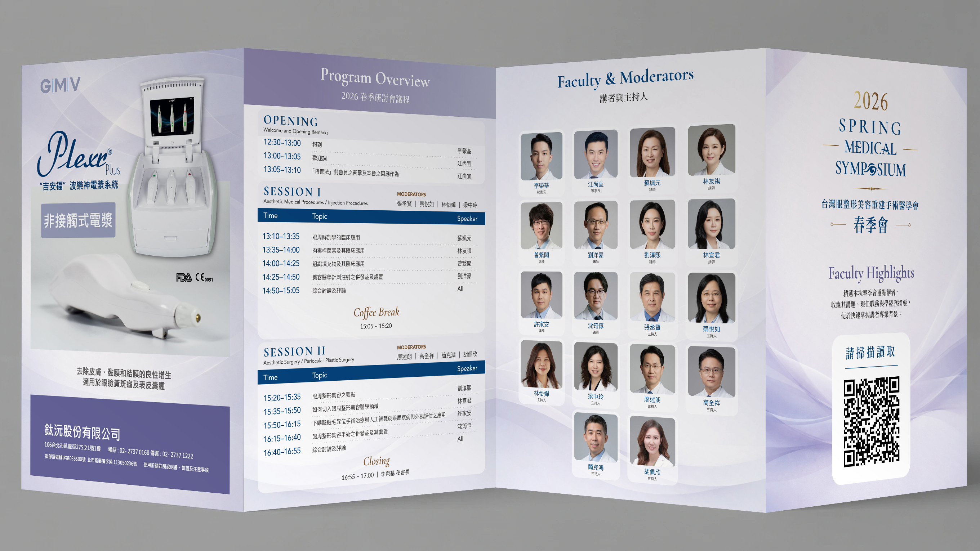The image size is (980, 551).
Task: Click the "Closing" heading
Action: pos(377,461)
